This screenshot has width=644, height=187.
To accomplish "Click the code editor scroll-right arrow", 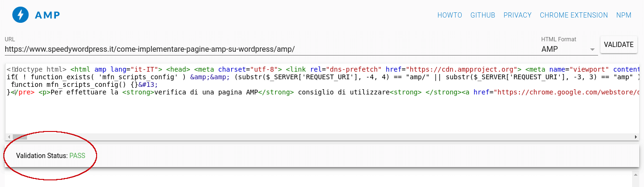I will [636, 137].
